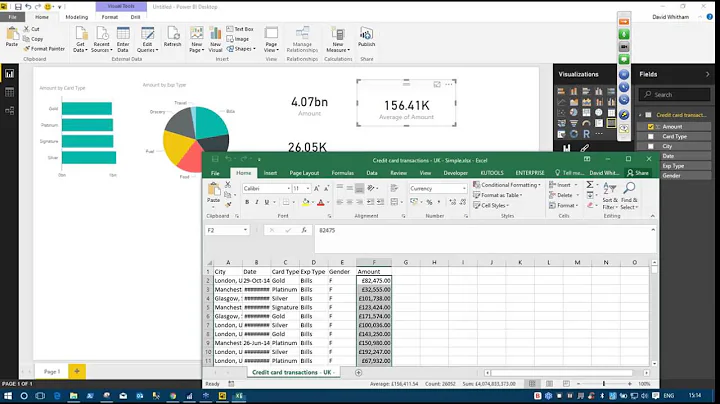Open Excel Fill Color yellow swatch
720x404 pixels.
coord(305,202)
